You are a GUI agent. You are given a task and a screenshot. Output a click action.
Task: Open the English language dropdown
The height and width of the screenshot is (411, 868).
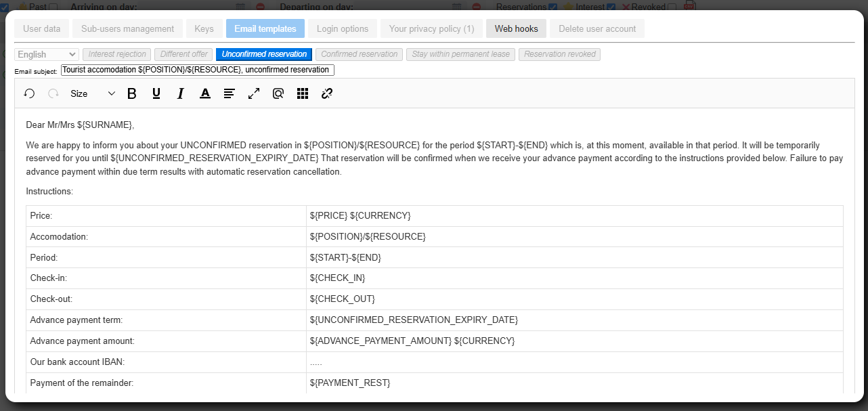click(x=47, y=54)
